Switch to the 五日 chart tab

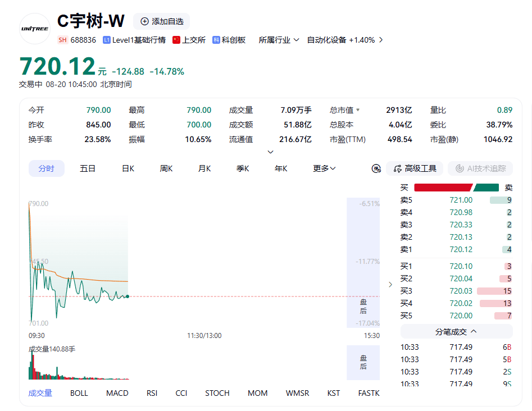point(88,168)
